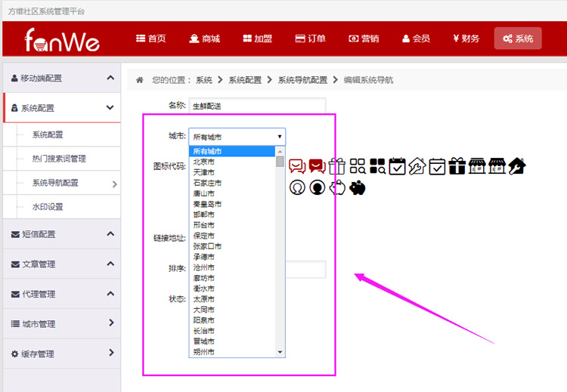Choose 石家庄市 in the city dropdown
This screenshot has width=567, height=392.
click(207, 183)
